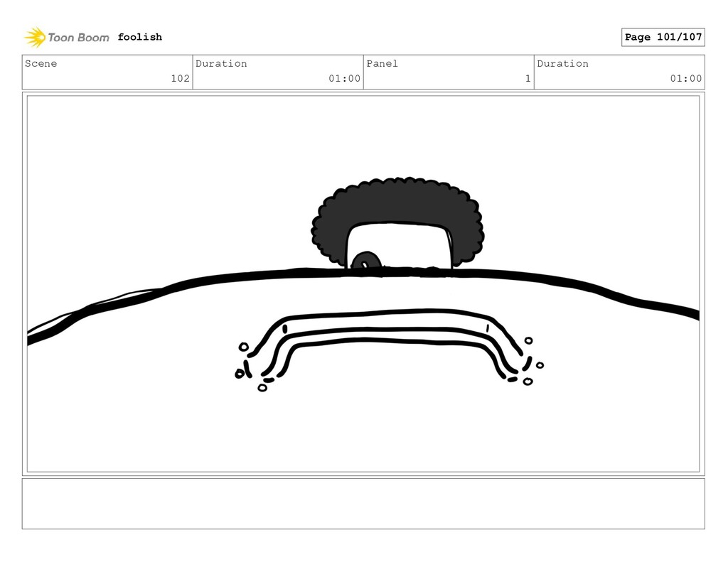Click the storyboard panel drawing
The image size is (728, 562).
[x=363, y=284]
